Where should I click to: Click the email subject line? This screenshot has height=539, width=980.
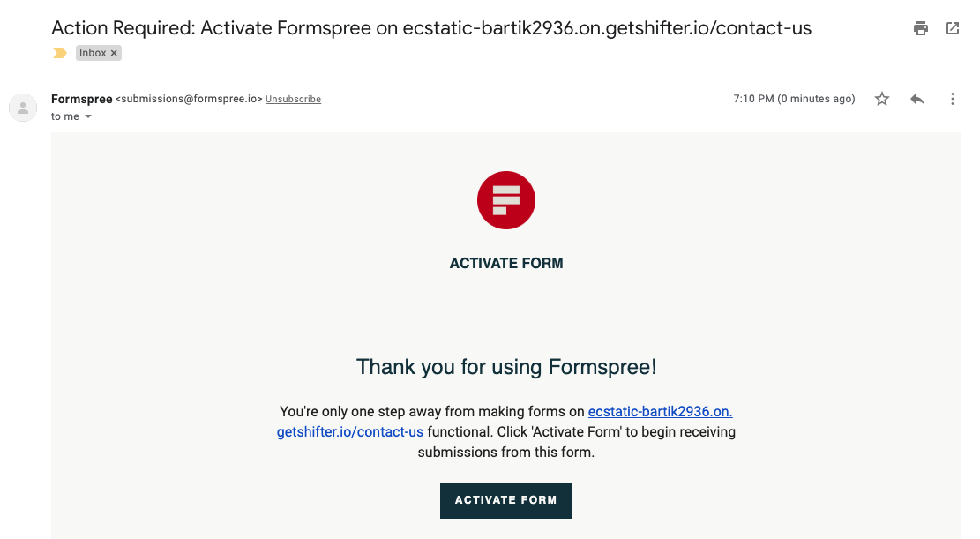(x=431, y=28)
